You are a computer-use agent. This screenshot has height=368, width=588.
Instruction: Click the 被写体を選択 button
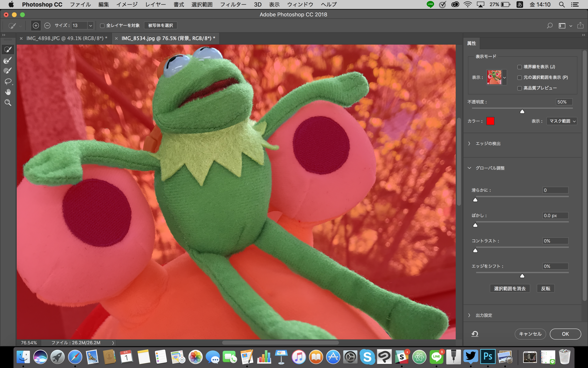(161, 25)
